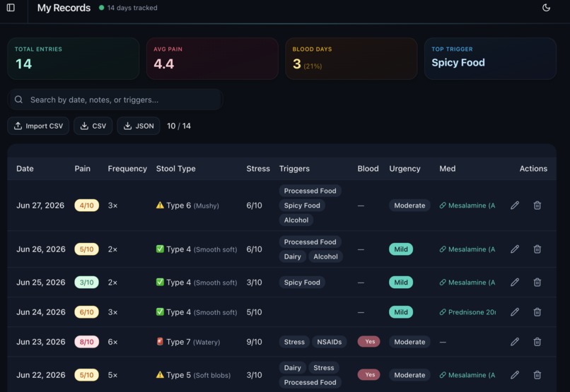Open Mesalamine medication link for Jun 27
This screenshot has height=392, width=570.
point(467,206)
